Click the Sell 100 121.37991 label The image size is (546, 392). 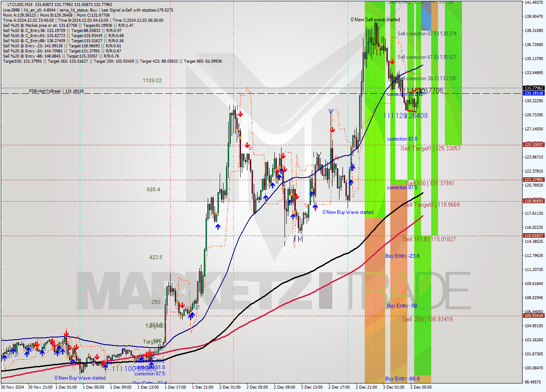pos(430,183)
